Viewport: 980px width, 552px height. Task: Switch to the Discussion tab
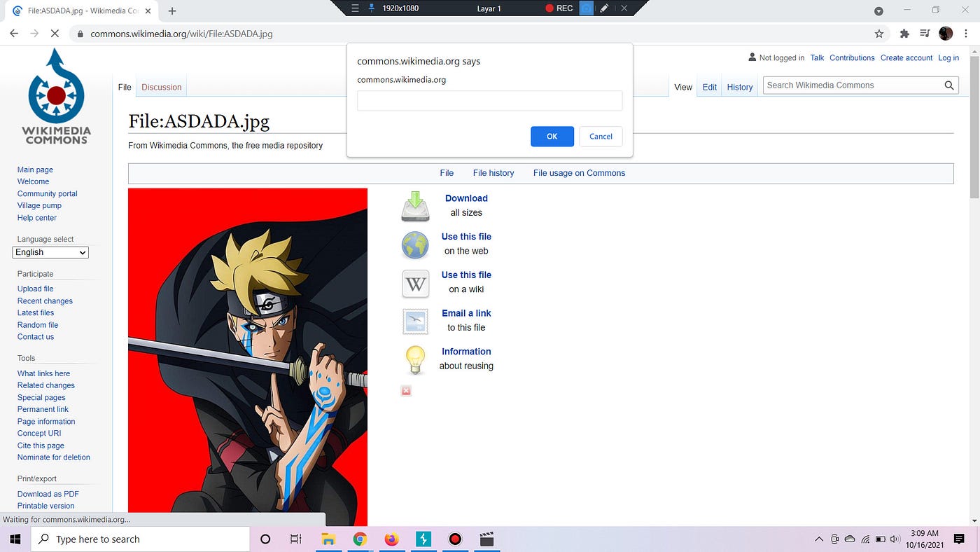point(162,88)
